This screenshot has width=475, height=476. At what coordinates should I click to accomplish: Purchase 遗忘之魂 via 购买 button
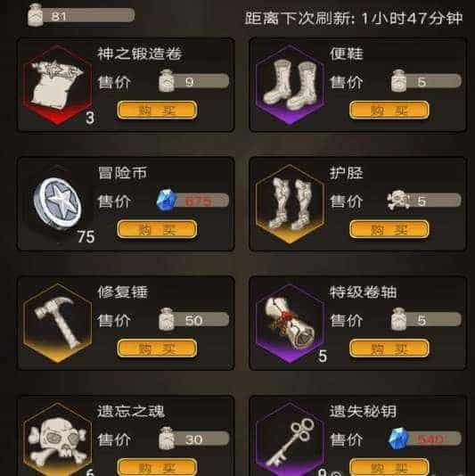point(157,467)
